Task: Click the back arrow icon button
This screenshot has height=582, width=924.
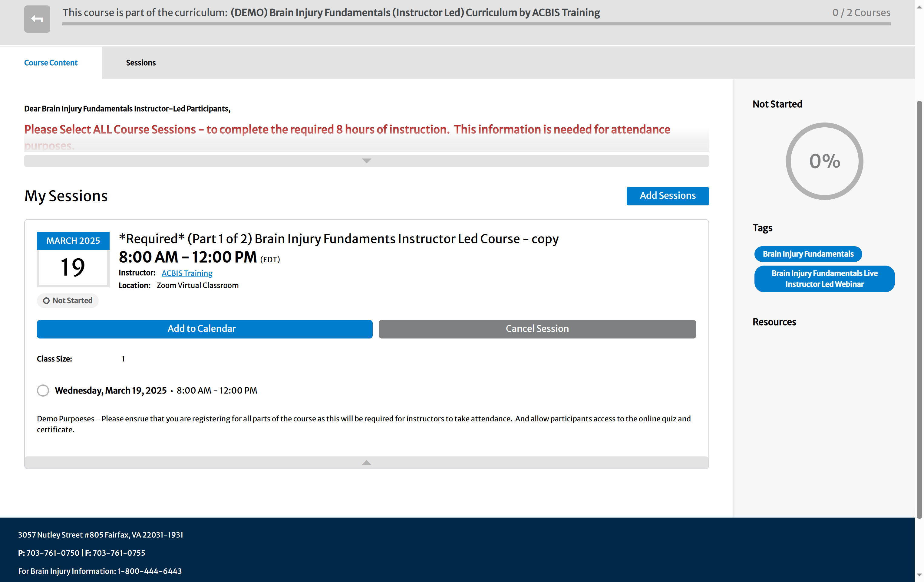Action: (x=37, y=19)
